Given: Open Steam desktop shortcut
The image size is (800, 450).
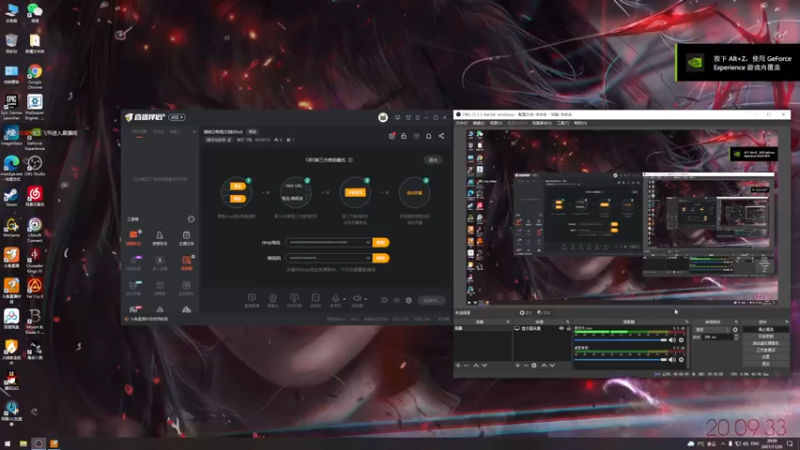Looking at the screenshot, I should [x=11, y=197].
